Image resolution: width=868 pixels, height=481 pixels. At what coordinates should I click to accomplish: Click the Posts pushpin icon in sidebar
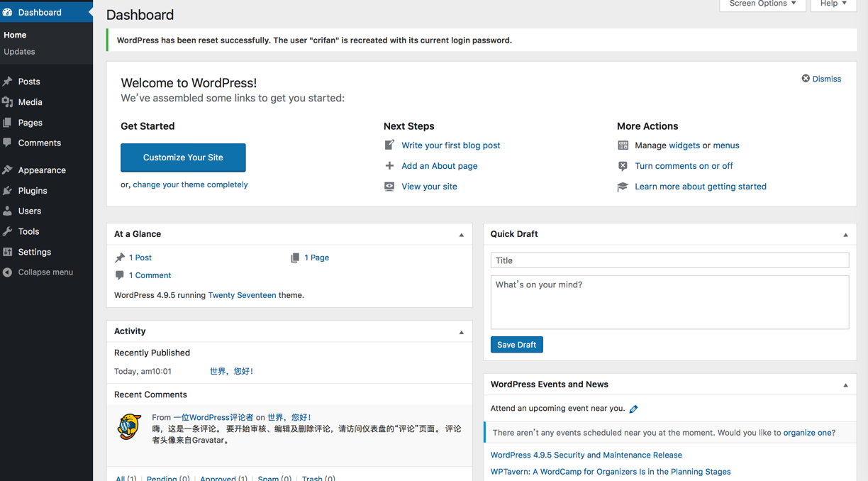pos(8,82)
